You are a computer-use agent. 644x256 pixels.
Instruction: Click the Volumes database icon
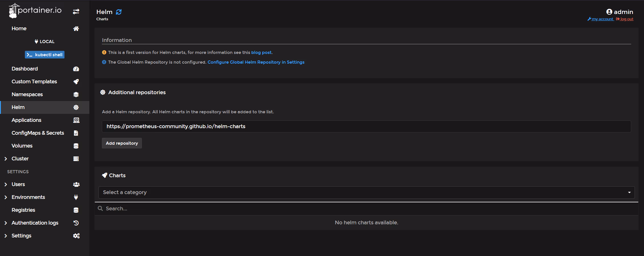coord(76,146)
